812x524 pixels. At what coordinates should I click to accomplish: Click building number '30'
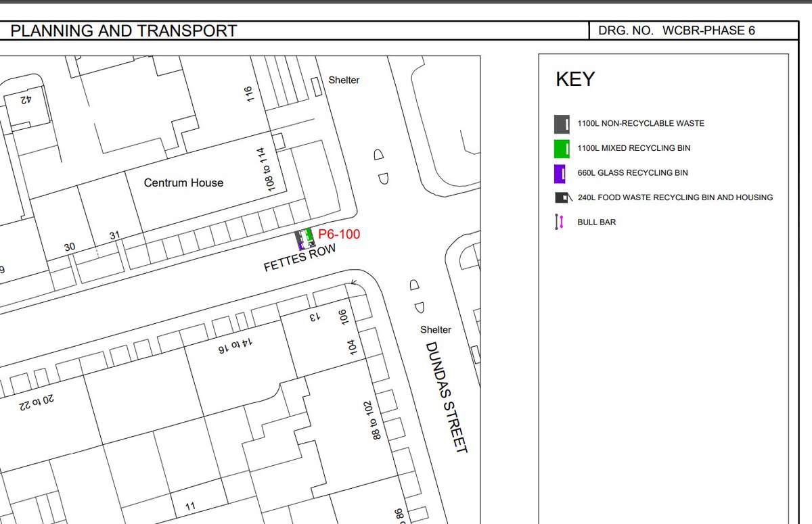[70, 247]
